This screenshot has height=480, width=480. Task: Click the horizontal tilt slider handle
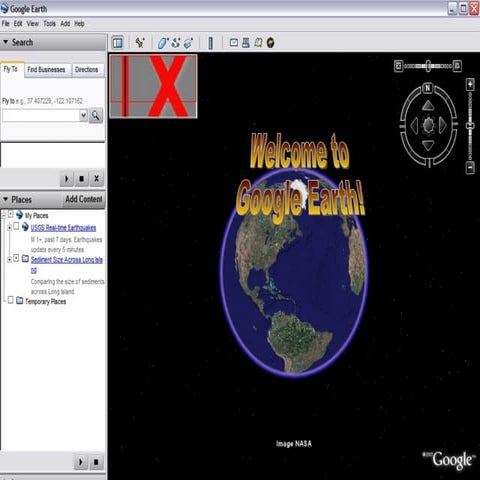428,66
